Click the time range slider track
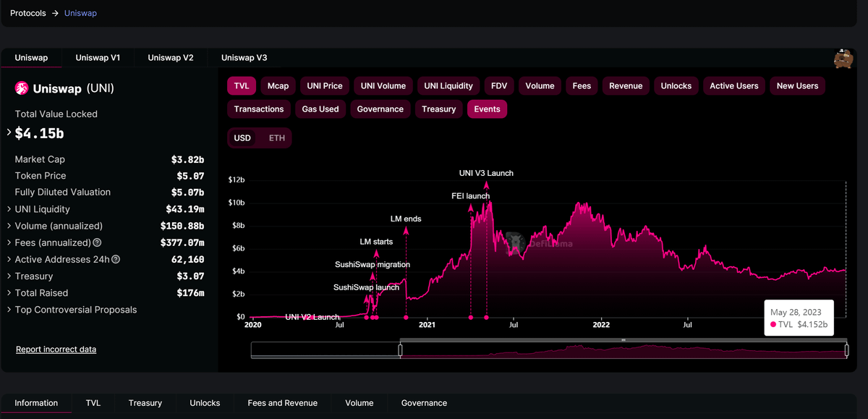Viewport: 868px width, 419px height. 622,351
